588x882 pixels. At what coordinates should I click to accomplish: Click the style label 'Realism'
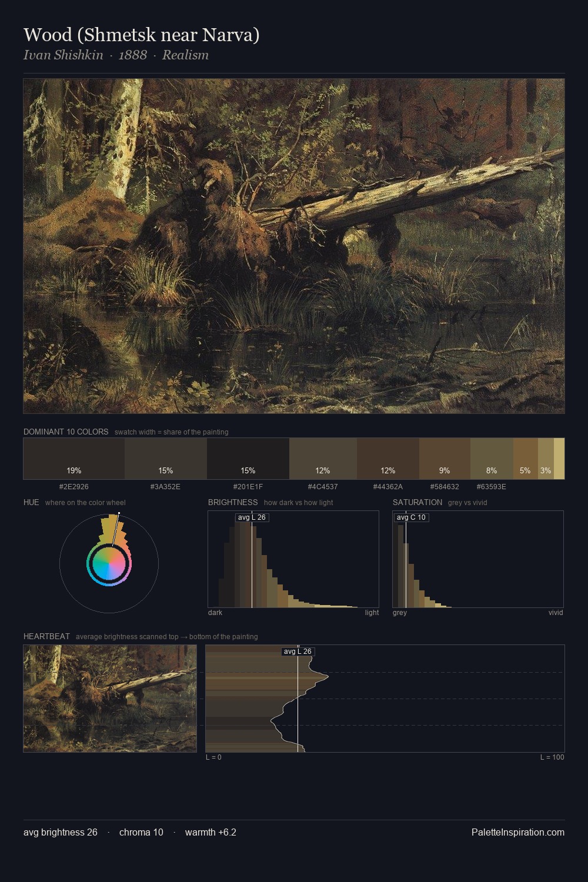pyautogui.click(x=185, y=55)
